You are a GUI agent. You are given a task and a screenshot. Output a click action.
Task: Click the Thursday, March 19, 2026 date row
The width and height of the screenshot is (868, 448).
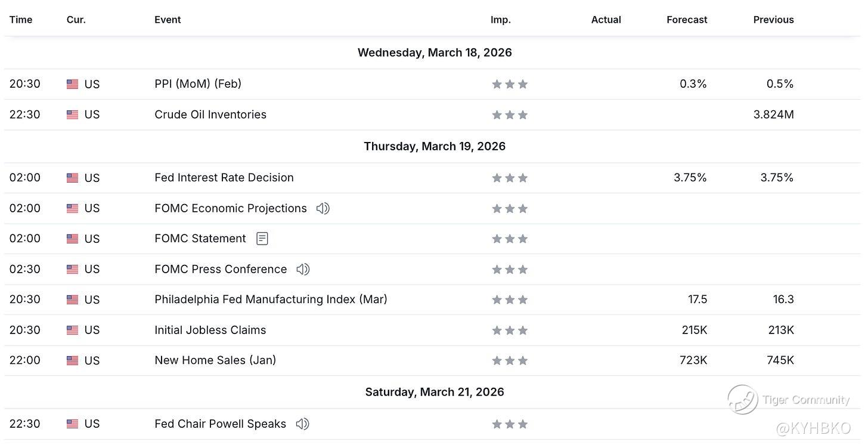pos(435,147)
